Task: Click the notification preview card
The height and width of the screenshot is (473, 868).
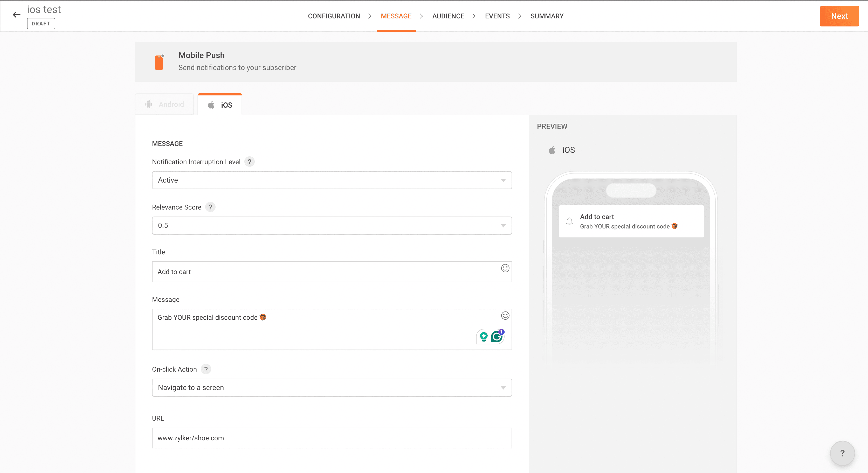Action: 631,221
